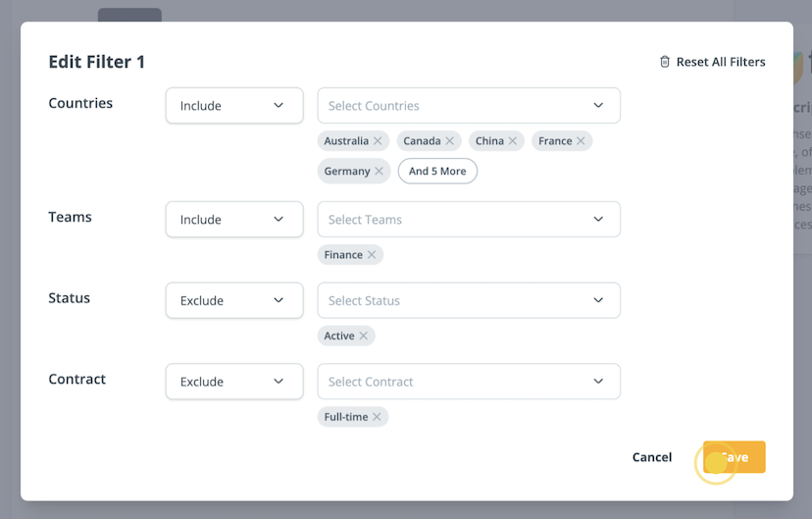Click the trash icon for Reset All Filters
This screenshot has width=812, height=519.
pos(665,62)
